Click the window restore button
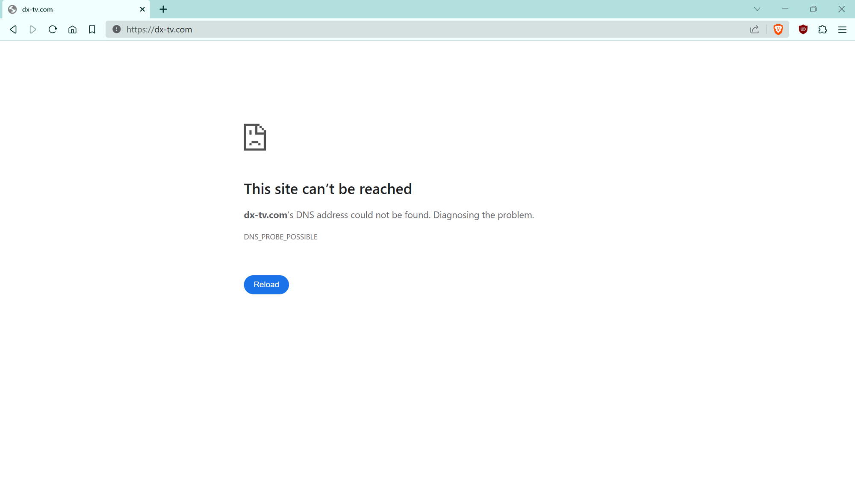 pos(813,9)
